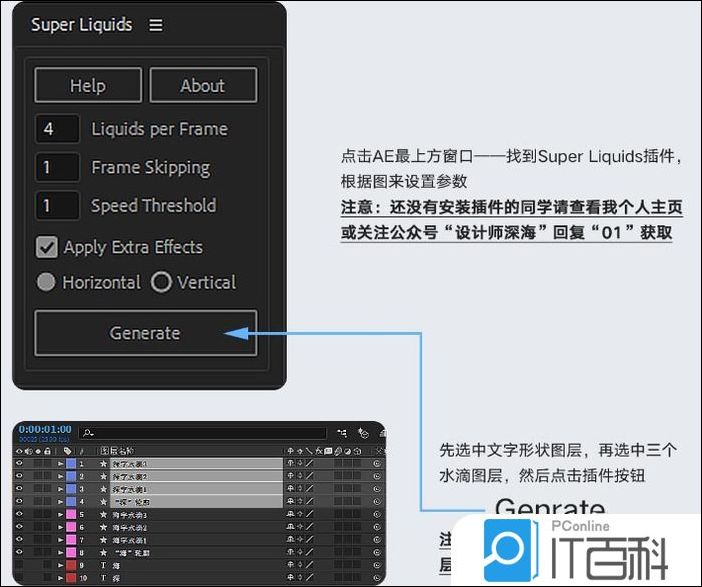Hide layer 7 using its eye icon
Viewport: 702px width, 587px height.
point(19,540)
